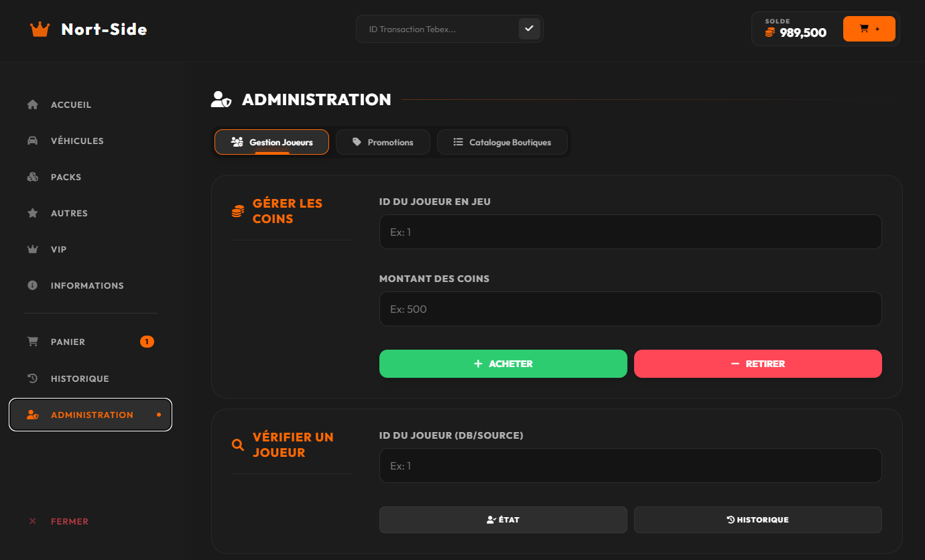Click the État player status button
Viewport: 925px width, 560px height.
click(x=503, y=520)
